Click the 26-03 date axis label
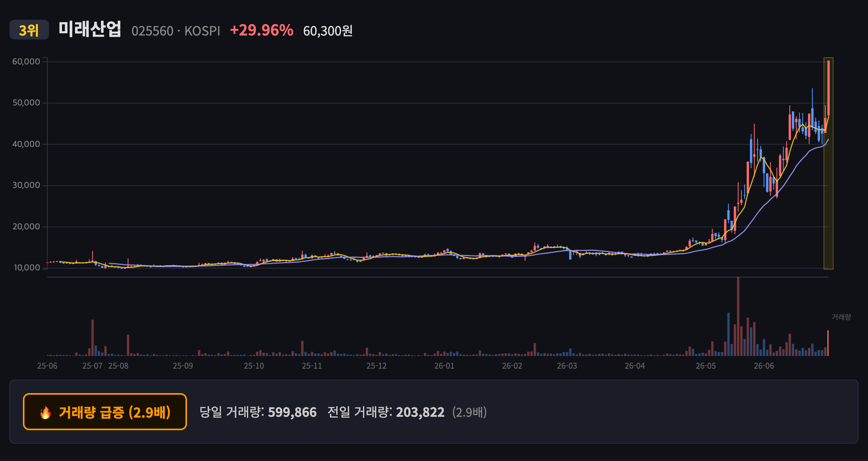The height and width of the screenshot is (461, 868). tap(567, 366)
